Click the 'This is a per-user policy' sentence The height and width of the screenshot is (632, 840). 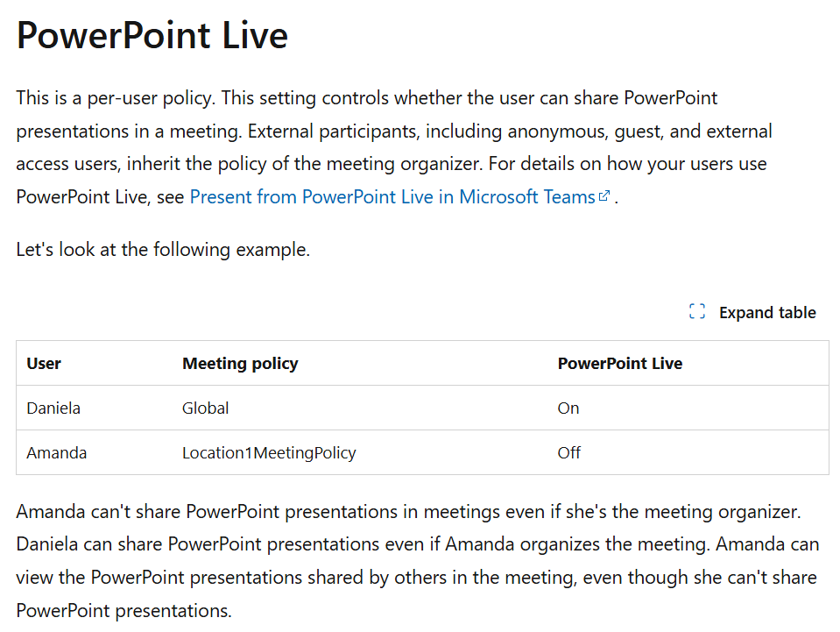click(116, 98)
